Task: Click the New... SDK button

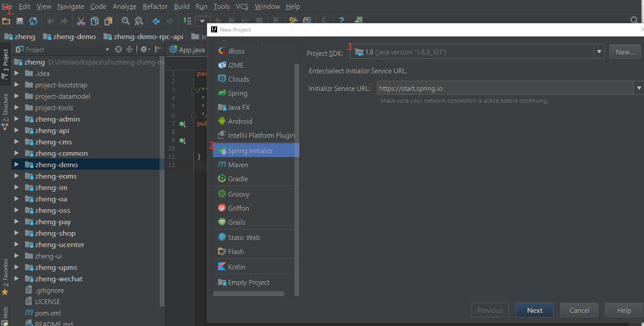Action: (625, 52)
